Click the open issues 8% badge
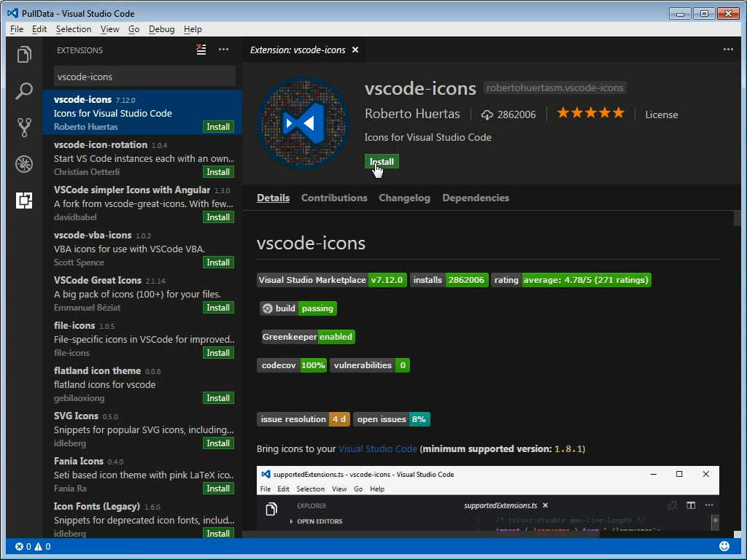 pyautogui.click(x=392, y=419)
